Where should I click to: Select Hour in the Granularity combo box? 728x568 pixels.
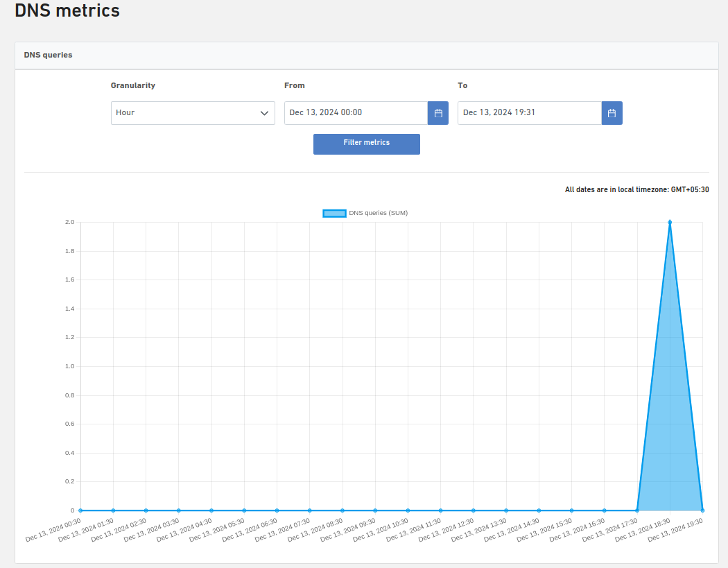click(193, 112)
